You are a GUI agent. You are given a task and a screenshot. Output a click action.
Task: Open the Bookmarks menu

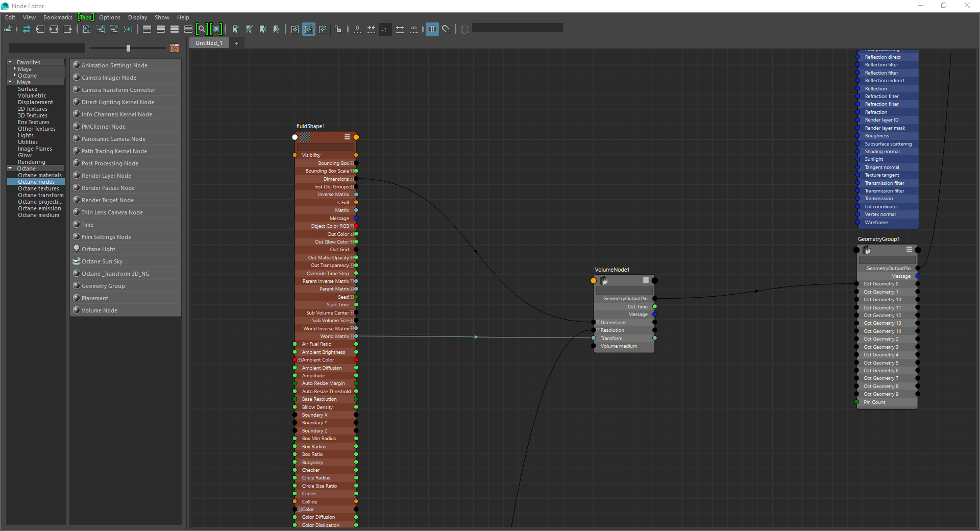tap(58, 17)
